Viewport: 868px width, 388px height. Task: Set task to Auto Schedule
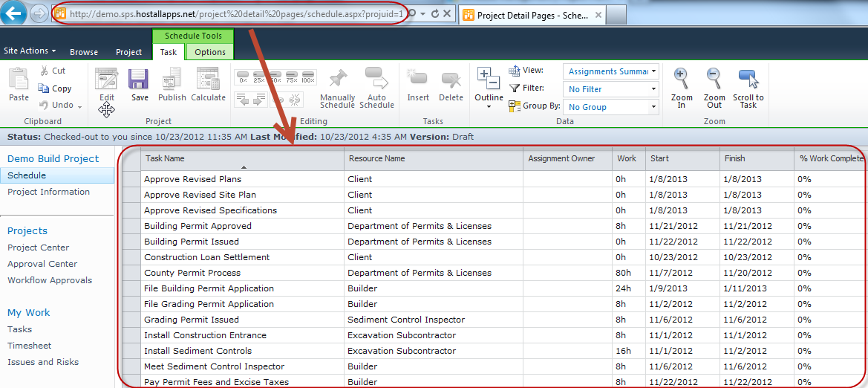376,88
